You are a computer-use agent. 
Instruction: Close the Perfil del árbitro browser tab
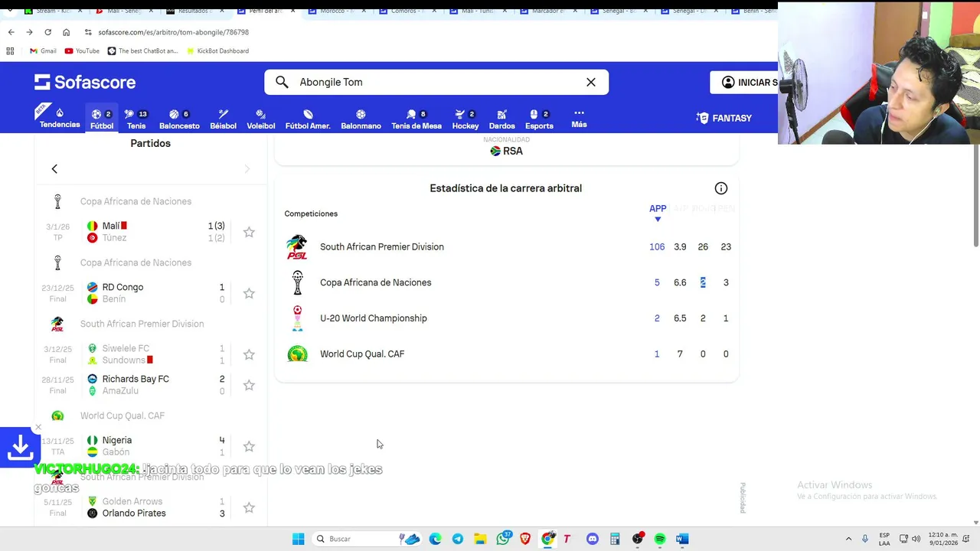(292, 11)
